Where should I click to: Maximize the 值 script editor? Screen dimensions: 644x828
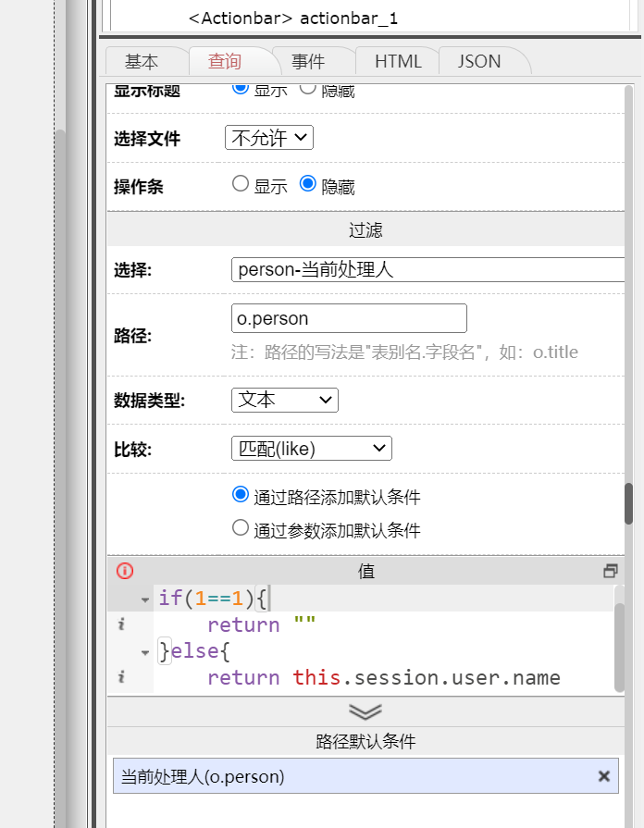pyautogui.click(x=610, y=571)
